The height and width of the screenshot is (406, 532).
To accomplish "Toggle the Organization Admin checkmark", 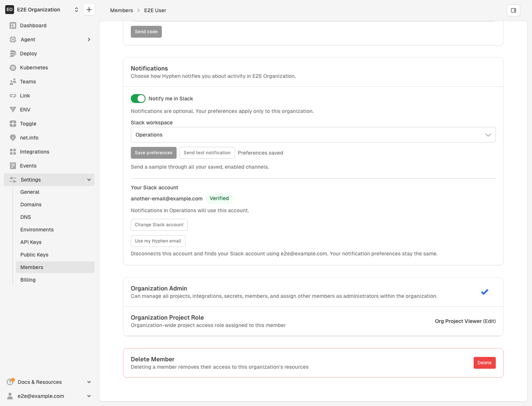I will pos(485,292).
